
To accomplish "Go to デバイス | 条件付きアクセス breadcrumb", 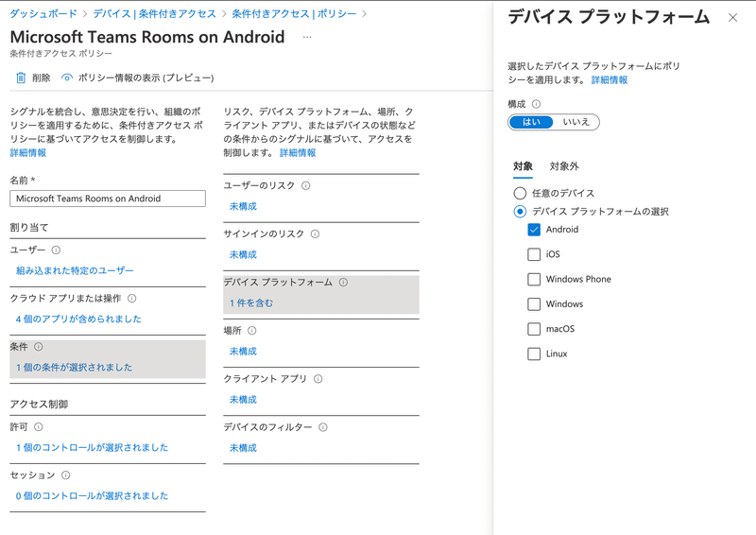I will [154, 13].
